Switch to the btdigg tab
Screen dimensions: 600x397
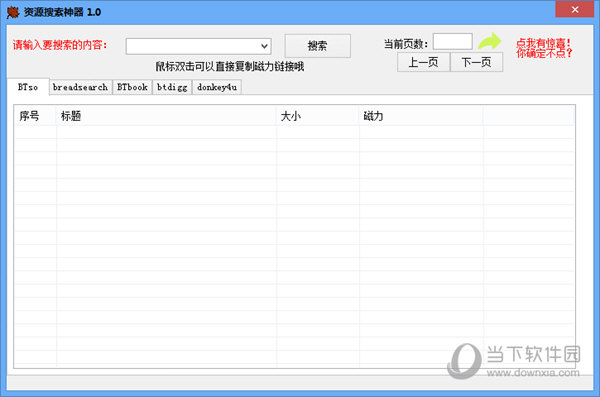172,87
